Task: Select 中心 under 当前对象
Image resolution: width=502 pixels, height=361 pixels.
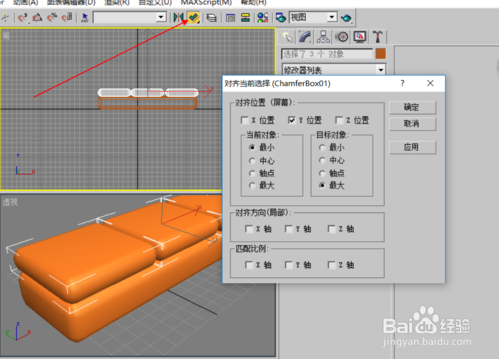Action: point(252,160)
